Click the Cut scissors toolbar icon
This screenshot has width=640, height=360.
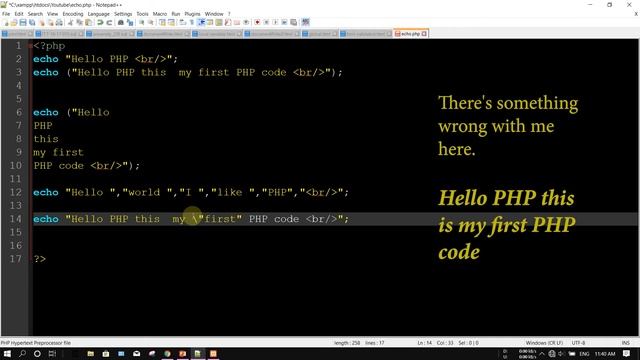[70, 22]
